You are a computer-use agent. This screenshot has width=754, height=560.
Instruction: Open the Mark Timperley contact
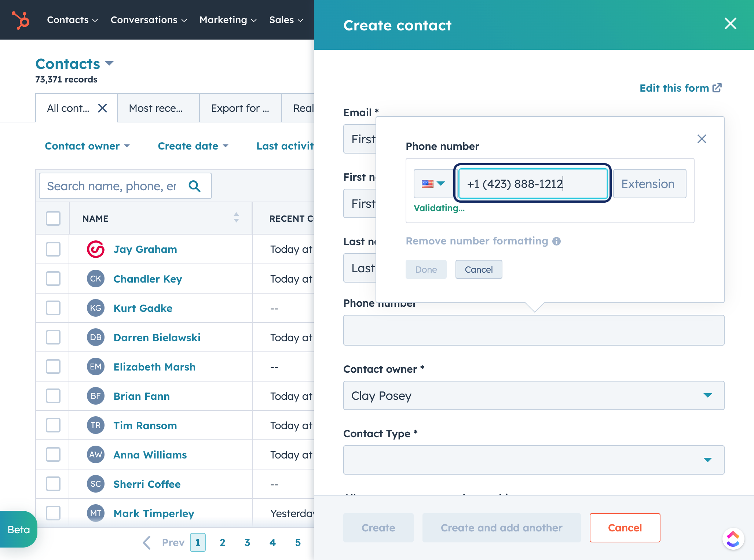point(154,513)
